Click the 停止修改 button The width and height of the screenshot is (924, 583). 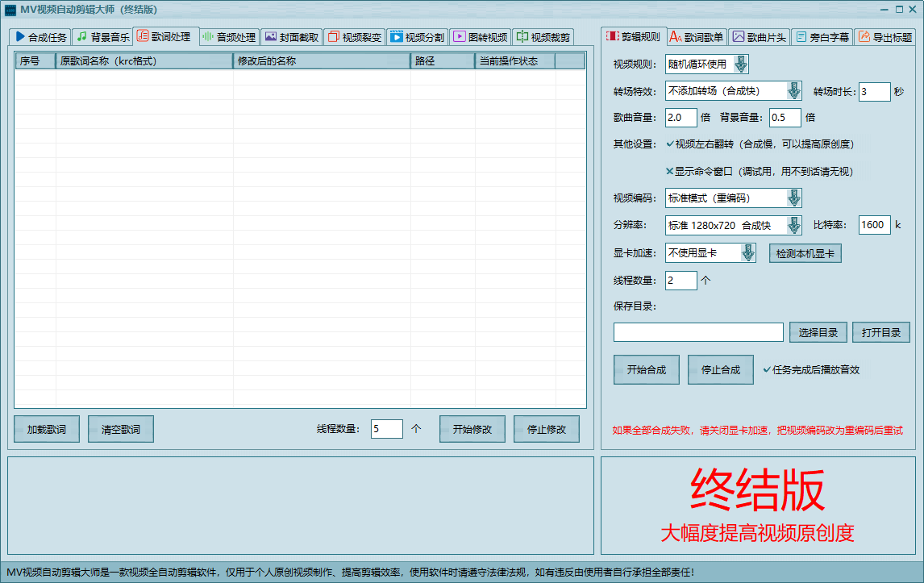click(547, 429)
